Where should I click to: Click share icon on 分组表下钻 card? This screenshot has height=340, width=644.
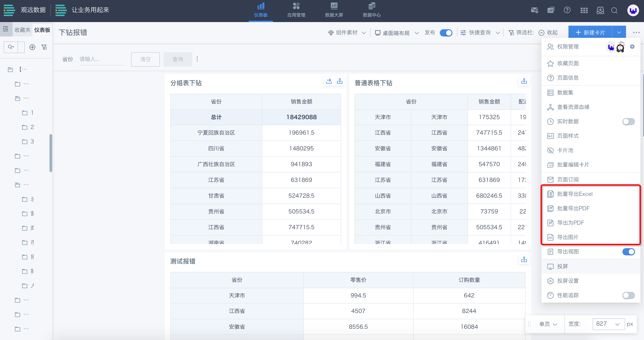pos(329,81)
